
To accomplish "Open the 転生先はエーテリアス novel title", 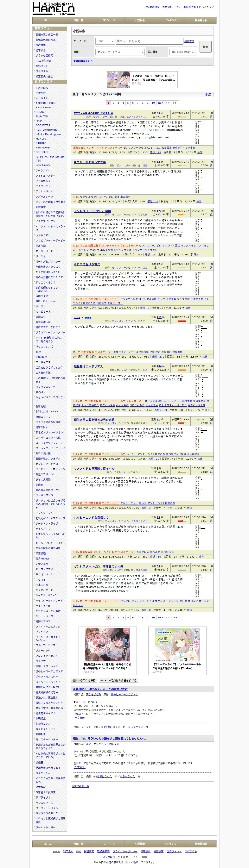I will (88, 366).
